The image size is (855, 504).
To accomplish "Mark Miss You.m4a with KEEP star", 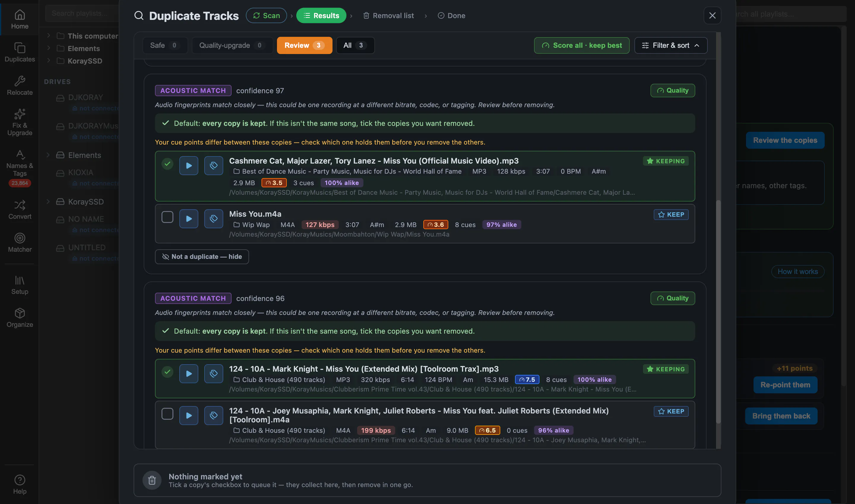I will coord(671,214).
